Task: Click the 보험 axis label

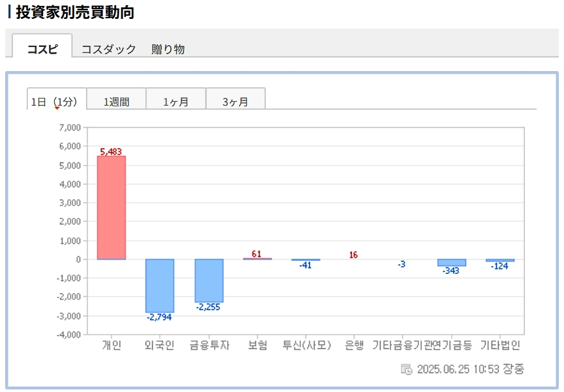Action: click(x=257, y=346)
